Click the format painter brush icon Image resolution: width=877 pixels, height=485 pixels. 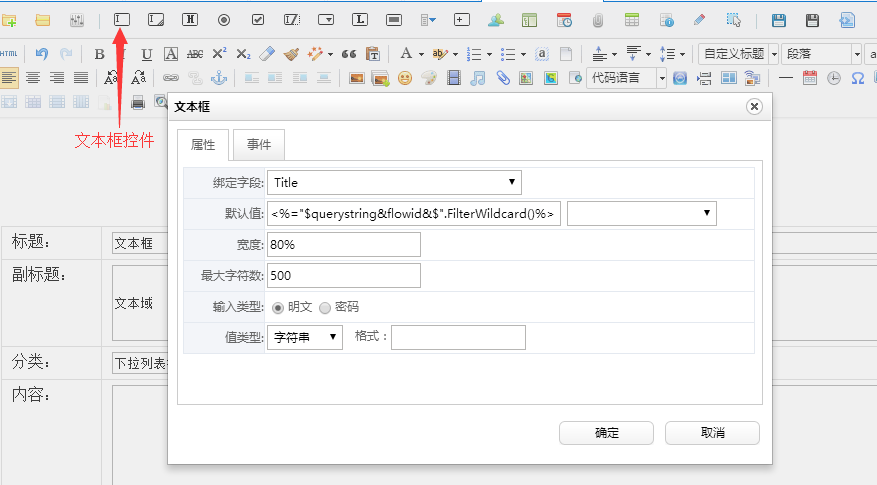291,54
